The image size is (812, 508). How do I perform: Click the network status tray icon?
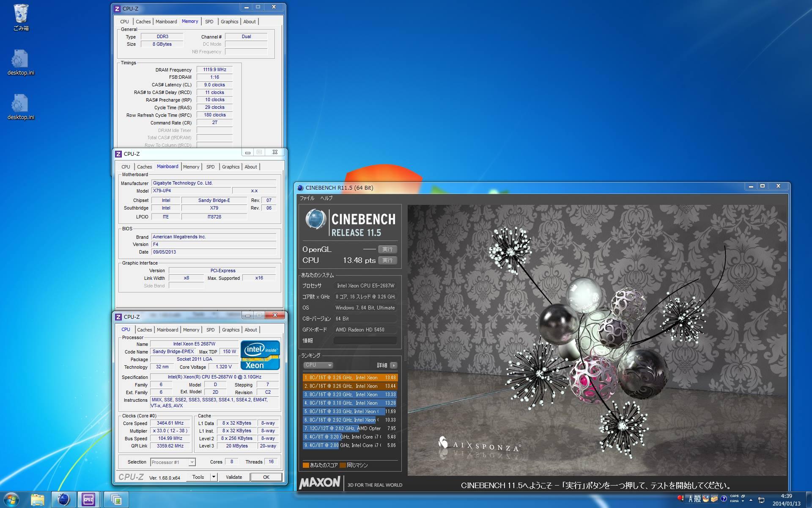(761, 500)
